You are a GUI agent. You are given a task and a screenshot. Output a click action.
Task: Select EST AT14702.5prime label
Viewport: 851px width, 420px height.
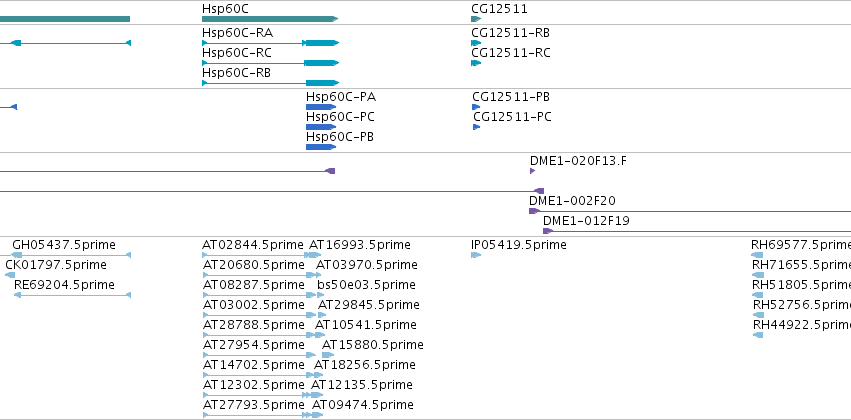click(253, 366)
